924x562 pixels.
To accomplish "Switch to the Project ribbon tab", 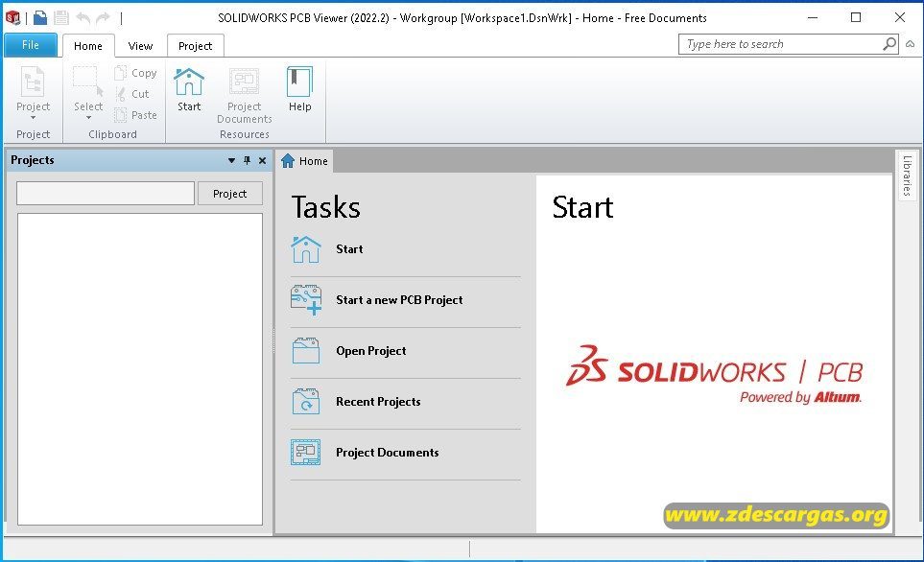I will (x=195, y=46).
